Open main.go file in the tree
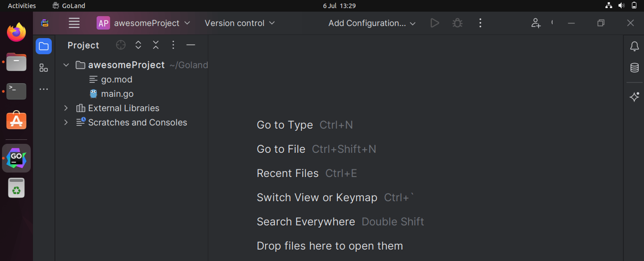Viewport: 644px width, 261px height. [x=117, y=94]
